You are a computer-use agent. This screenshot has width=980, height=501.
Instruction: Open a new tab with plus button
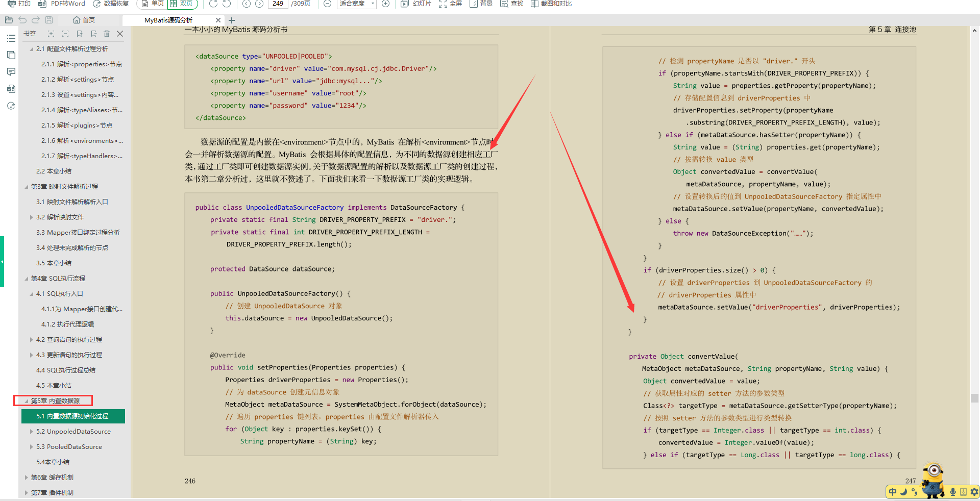232,20
